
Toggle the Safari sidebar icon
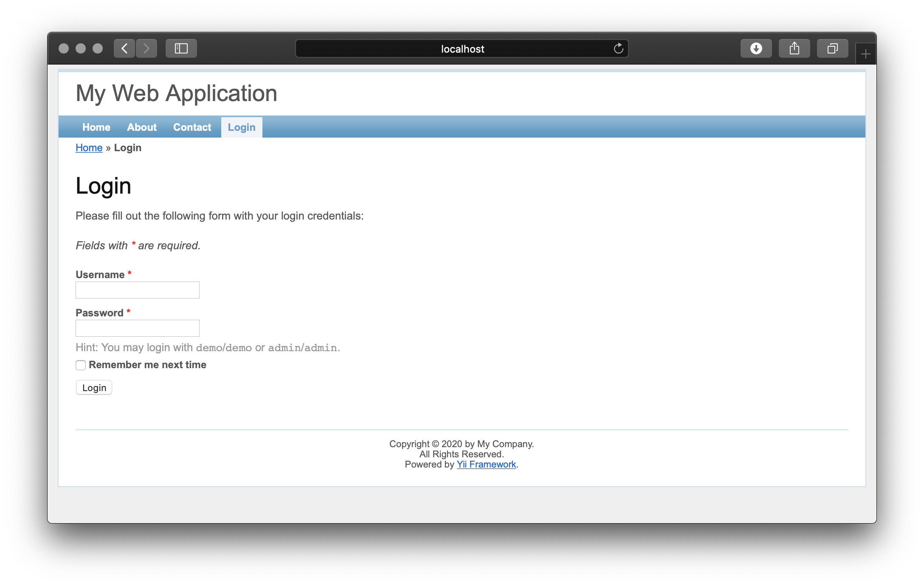(x=181, y=48)
